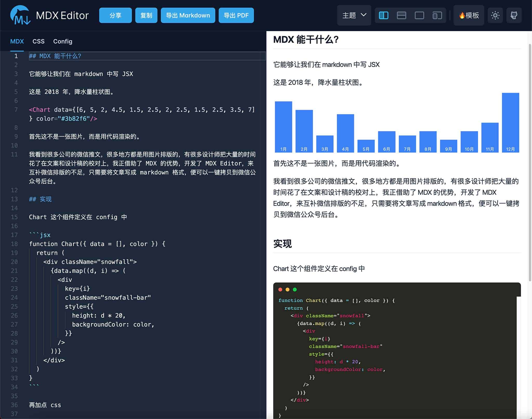532x419 pixels.
Task: Click the 10月 bar in the chart
Action: (469, 142)
